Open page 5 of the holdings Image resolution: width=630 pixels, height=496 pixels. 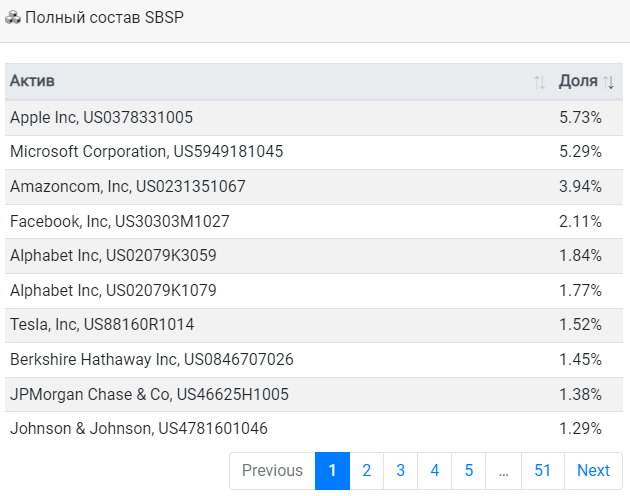pos(469,471)
